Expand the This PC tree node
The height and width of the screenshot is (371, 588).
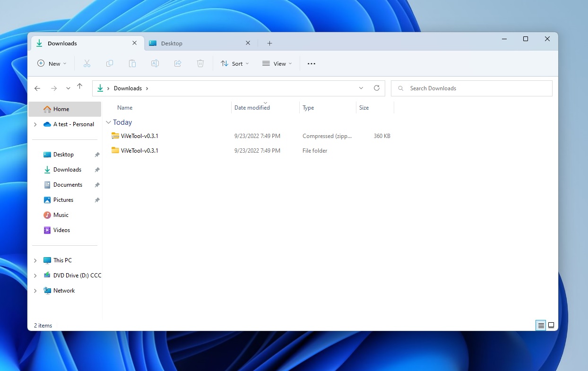point(35,260)
